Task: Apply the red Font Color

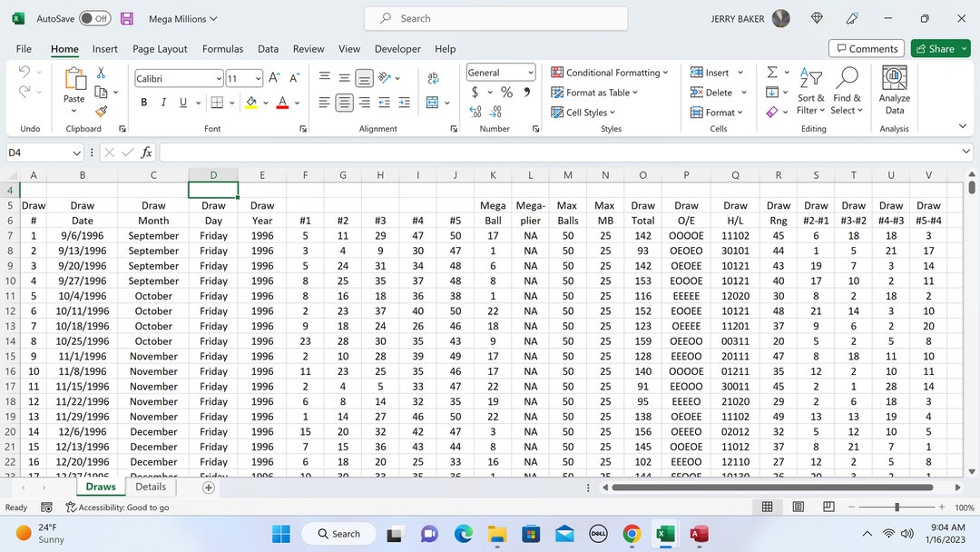Action: 282,103
